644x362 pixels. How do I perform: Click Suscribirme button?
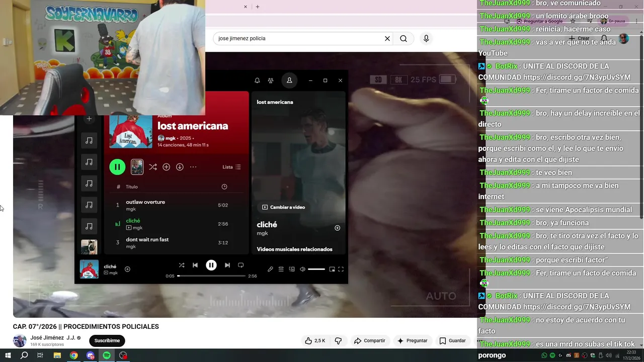pos(107,341)
